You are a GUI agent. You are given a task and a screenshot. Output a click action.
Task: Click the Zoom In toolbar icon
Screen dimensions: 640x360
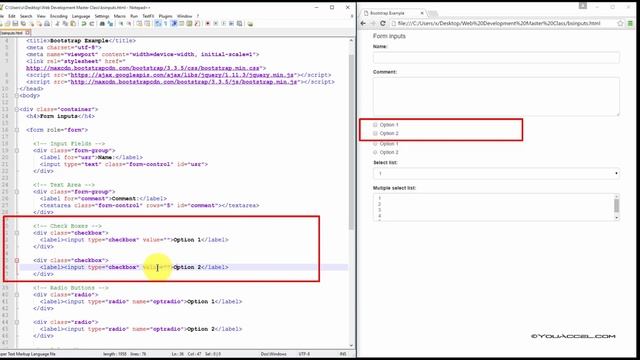(121, 24)
